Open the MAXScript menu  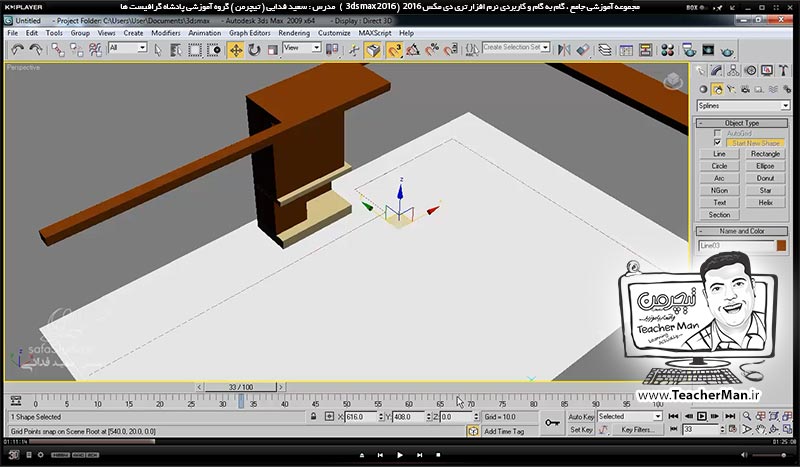click(x=375, y=33)
